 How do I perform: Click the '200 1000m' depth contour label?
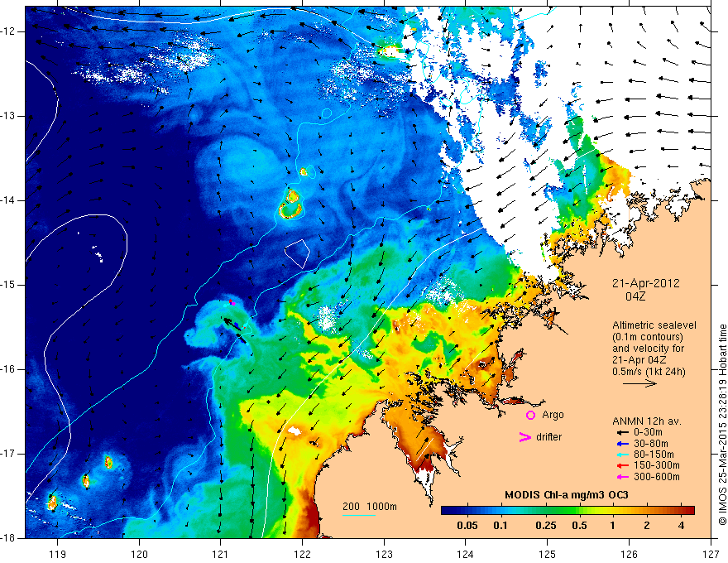point(370,507)
